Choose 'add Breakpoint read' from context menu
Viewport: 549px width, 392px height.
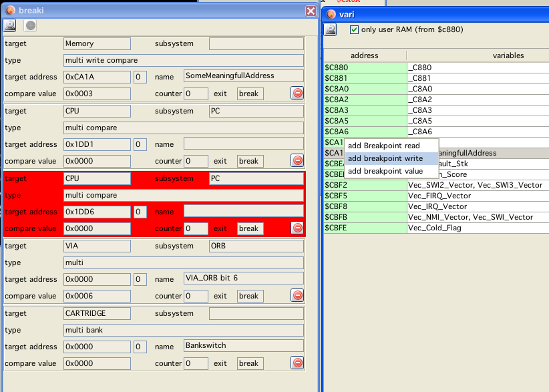tap(383, 146)
